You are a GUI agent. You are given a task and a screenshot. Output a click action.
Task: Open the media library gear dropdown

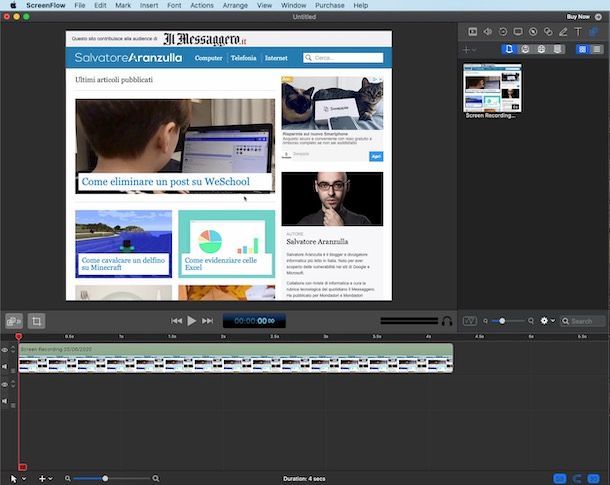pos(547,321)
